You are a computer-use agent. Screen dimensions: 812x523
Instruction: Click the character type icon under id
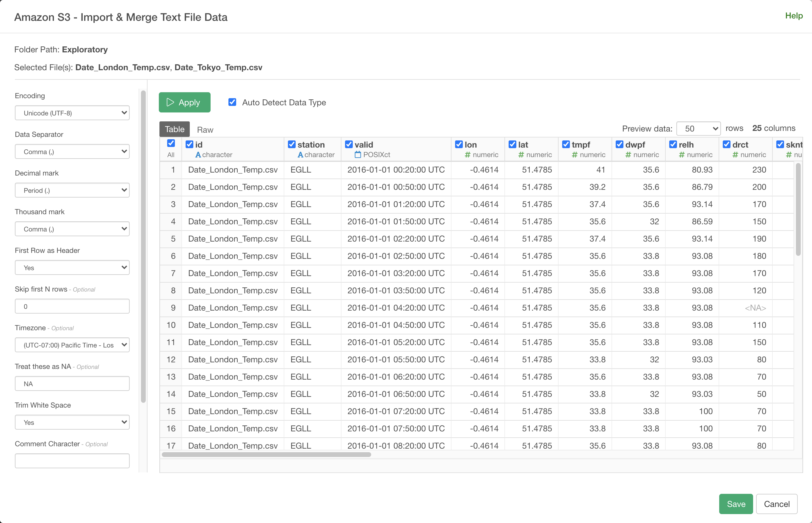pyautogui.click(x=198, y=155)
